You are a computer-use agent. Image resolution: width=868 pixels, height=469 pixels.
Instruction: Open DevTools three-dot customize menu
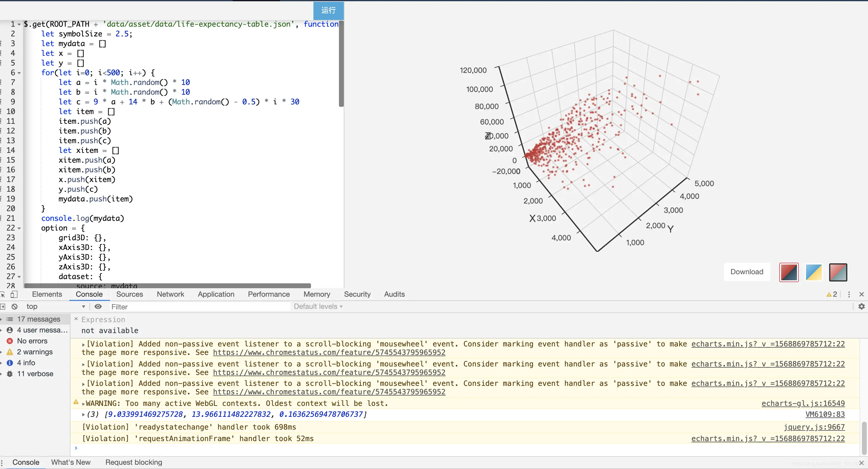[849, 294]
